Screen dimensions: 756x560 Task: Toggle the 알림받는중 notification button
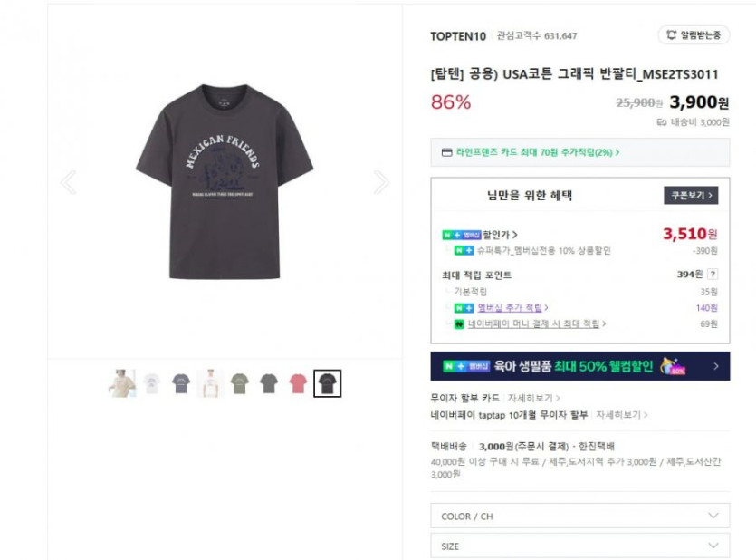click(694, 35)
